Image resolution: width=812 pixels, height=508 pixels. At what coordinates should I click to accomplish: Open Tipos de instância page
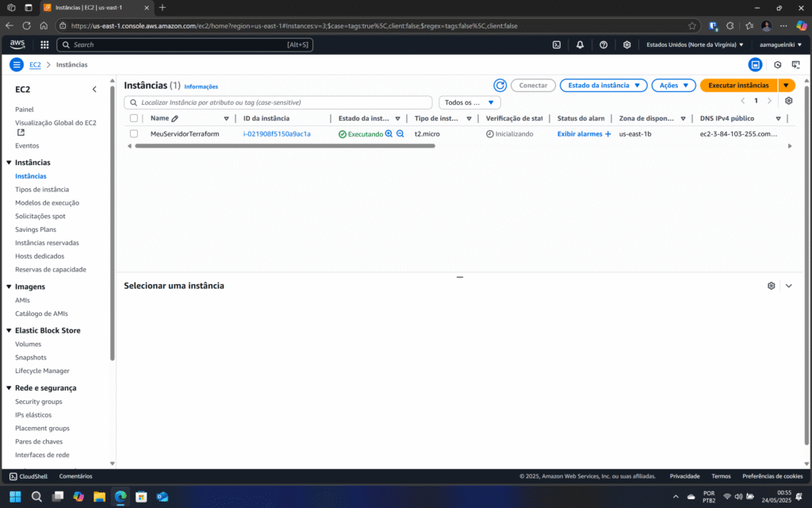coord(42,190)
